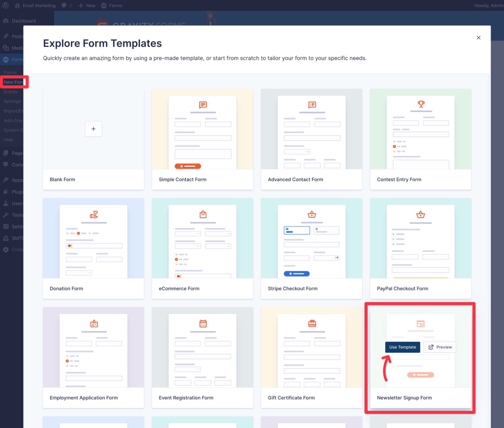The width and height of the screenshot is (504, 428).
Task: Open Settings in the Forms submenu
Action: [12, 101]
